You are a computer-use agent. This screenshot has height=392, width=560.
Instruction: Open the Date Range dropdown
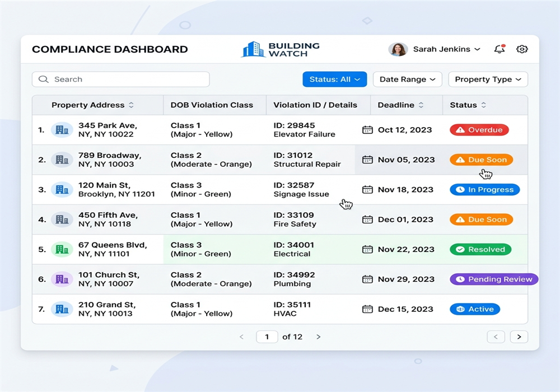click(408, 80)
